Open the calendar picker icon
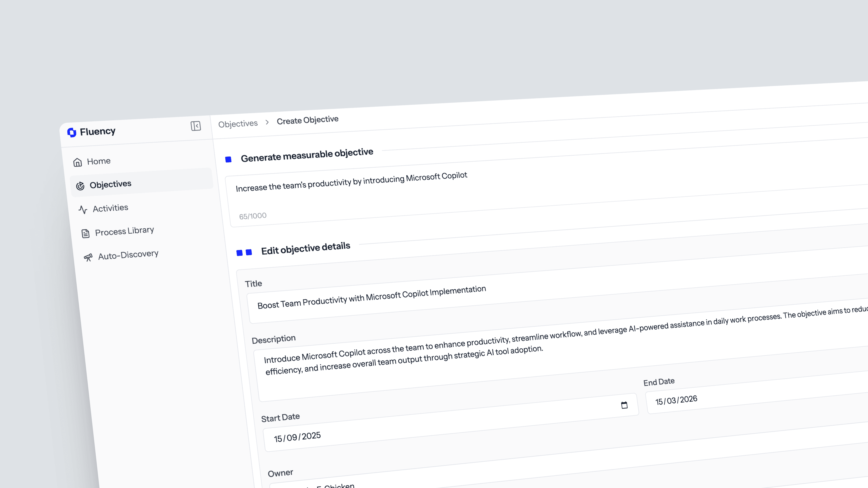 click(x=624, y=405)
